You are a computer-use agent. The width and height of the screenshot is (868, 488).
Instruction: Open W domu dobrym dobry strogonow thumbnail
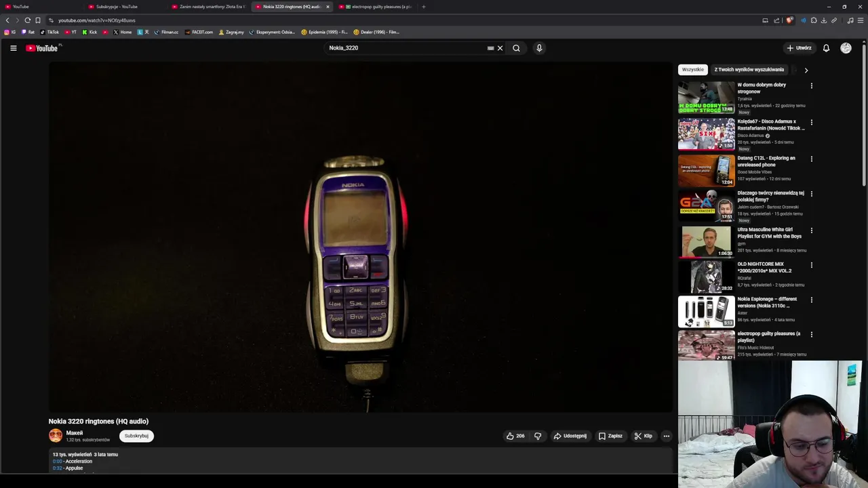[x=706, y=98]
